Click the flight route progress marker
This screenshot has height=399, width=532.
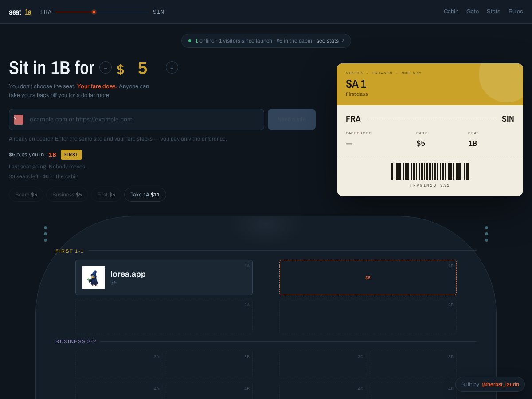pyautogui.click(x=94, y=12)
